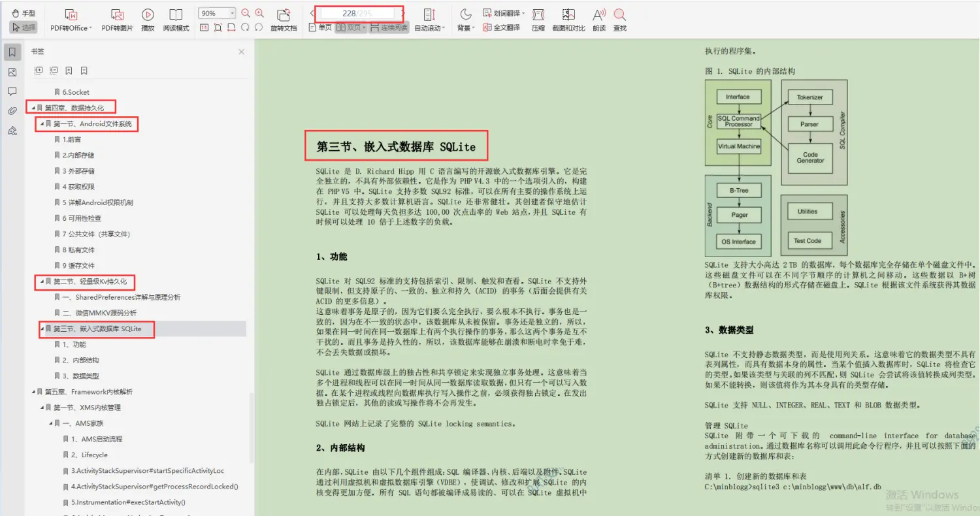Activate the 选择 selection tool
This screenshot has width=980, height=516.
(24, 27)
